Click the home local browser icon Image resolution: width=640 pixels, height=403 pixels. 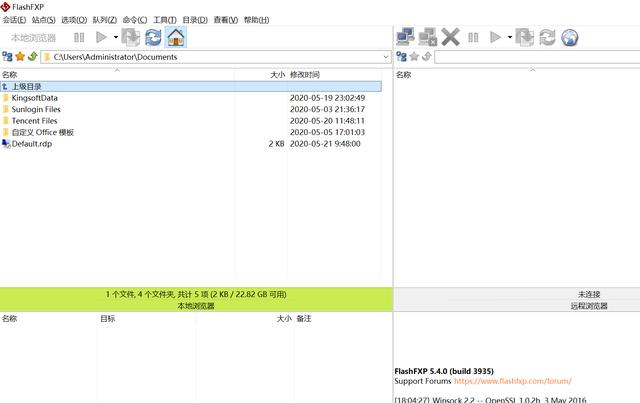[x=176, y=37]
